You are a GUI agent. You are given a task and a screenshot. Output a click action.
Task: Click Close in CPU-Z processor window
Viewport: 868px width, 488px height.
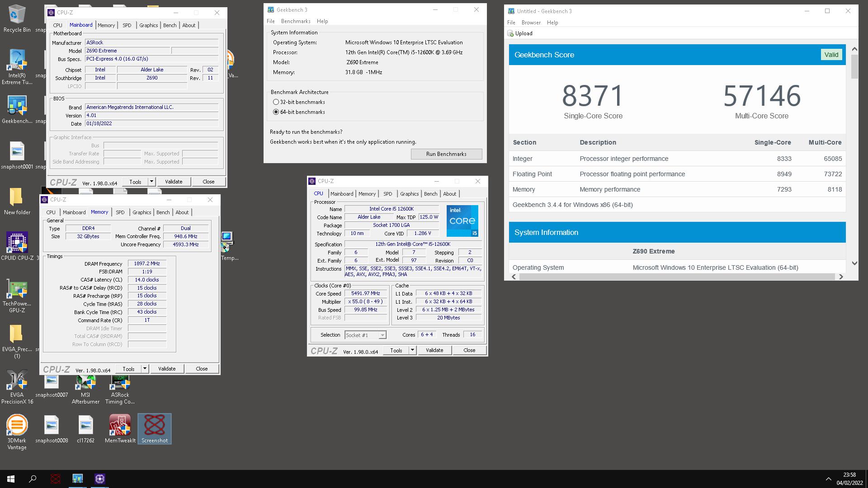469,350
